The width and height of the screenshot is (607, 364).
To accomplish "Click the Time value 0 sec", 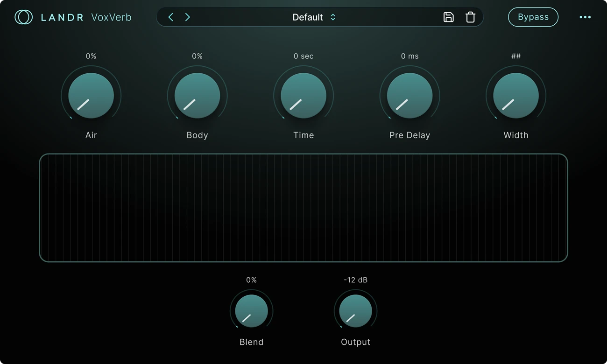I will (x=303, y=56).
